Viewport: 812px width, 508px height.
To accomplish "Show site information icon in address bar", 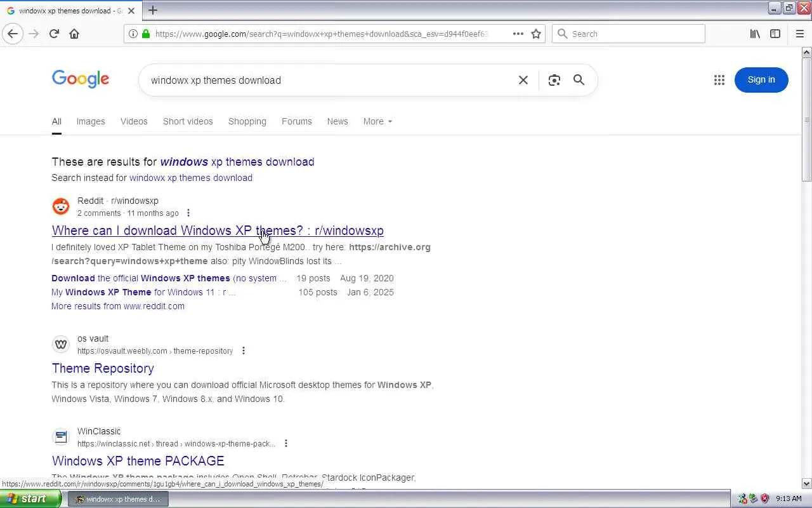I will pos(133,34).
